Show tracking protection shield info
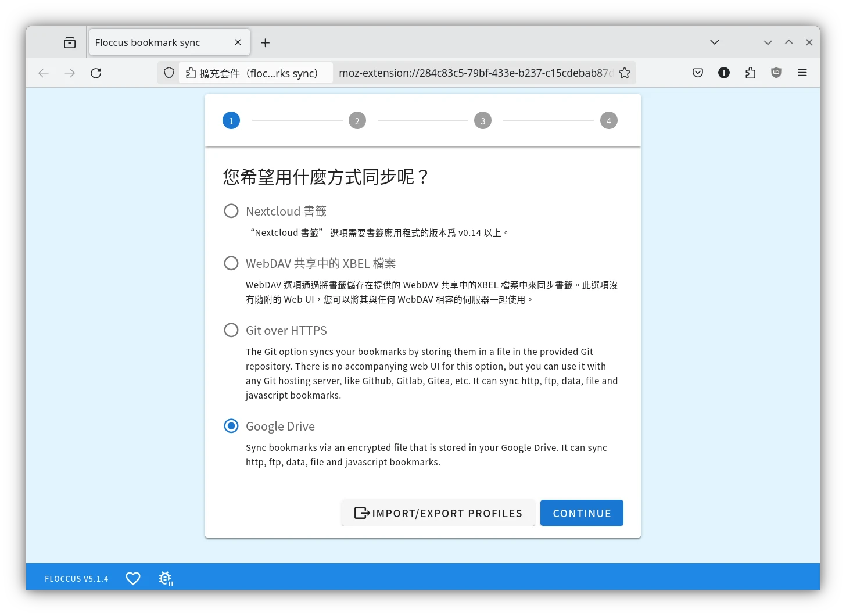 169,73
